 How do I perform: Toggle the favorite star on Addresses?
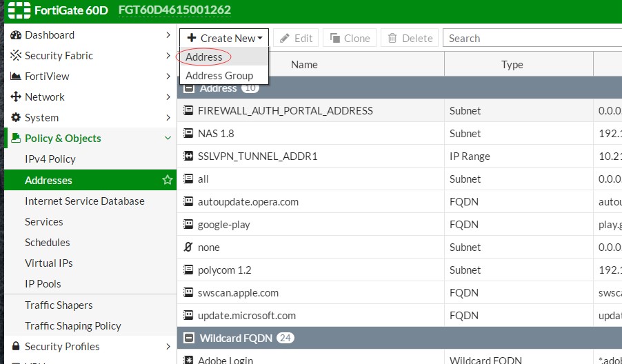168,180
